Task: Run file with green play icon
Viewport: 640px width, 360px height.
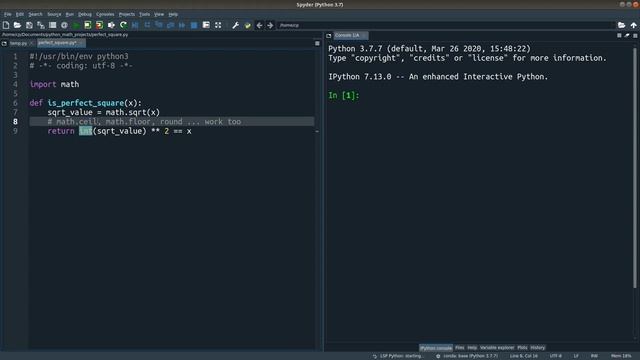Action: [x=76, y=25]
